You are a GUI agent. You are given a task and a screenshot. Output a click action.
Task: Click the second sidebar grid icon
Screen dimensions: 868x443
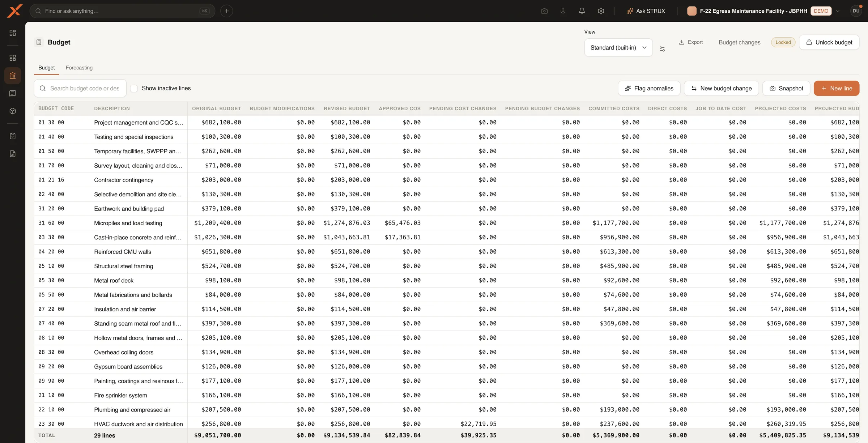pyautogui.click(x=13, y=58)
